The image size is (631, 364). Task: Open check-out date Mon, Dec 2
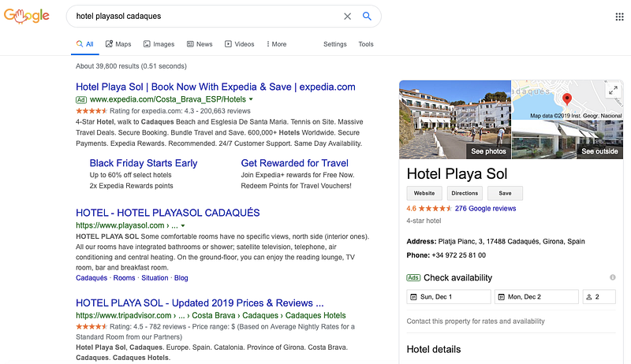click(x=536, y=297)
